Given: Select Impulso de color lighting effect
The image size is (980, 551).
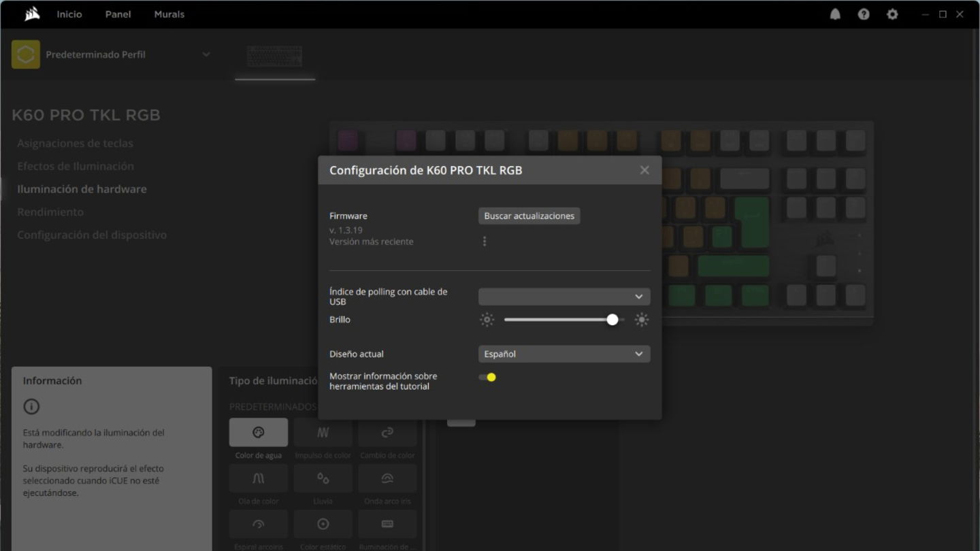Looking at the screenshot, I should (x=323, y=433).
